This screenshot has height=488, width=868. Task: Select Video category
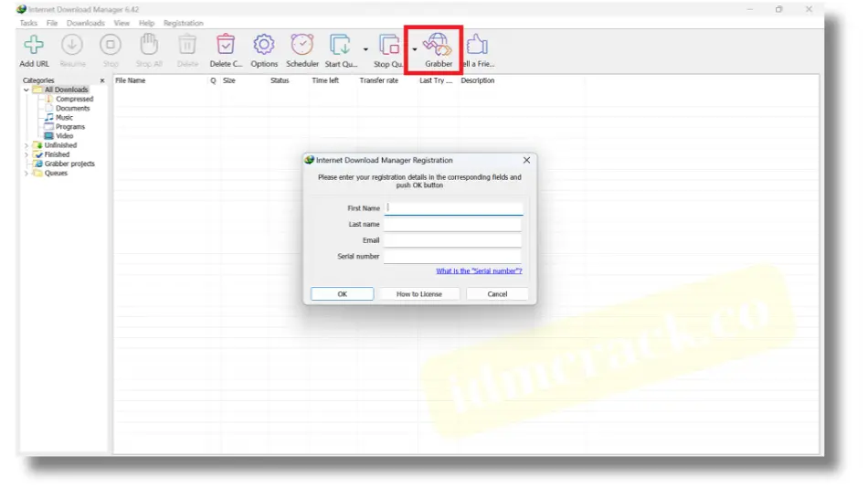pos(64,136)
